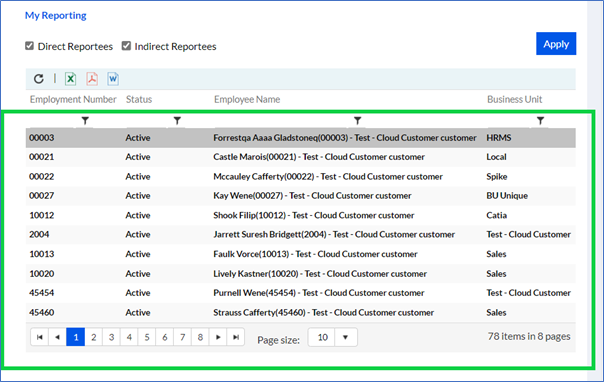This screenshot has height=382, width=604.
Task: Go to the next page arrow
Action: point(218,337)
